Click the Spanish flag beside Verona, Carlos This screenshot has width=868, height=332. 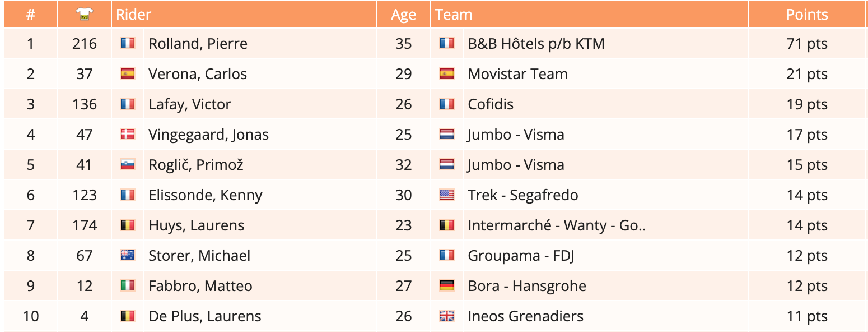tap(128, 74)
